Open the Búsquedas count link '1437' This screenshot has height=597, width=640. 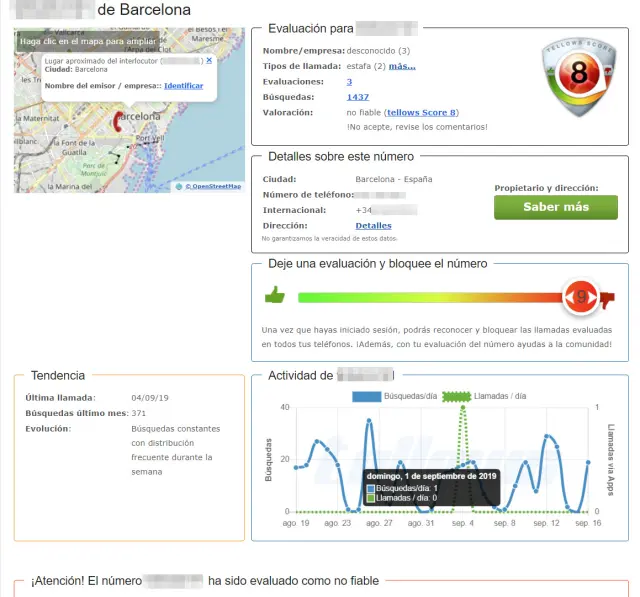pyautogui.click(x=357, y=97)
